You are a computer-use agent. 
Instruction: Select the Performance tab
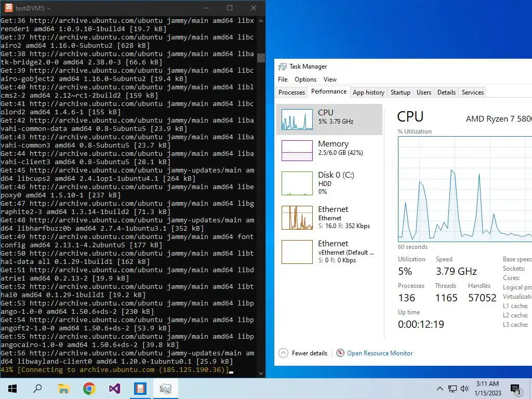pos(329,91)
